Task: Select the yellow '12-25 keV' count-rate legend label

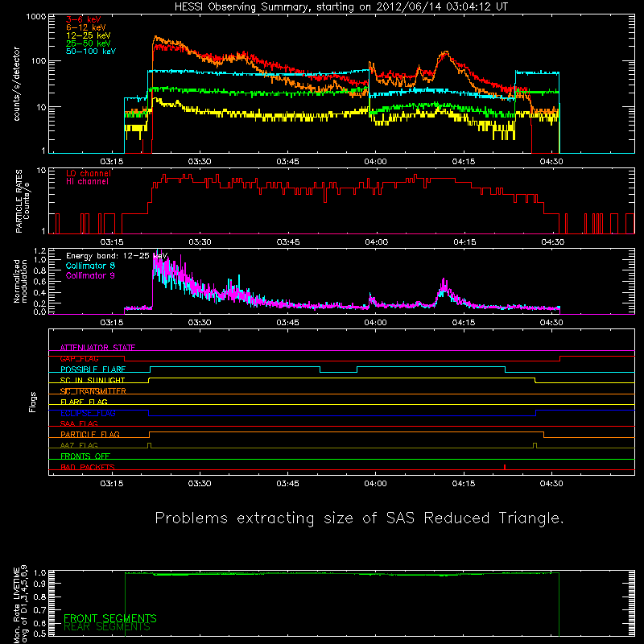Action: [88, 35]
